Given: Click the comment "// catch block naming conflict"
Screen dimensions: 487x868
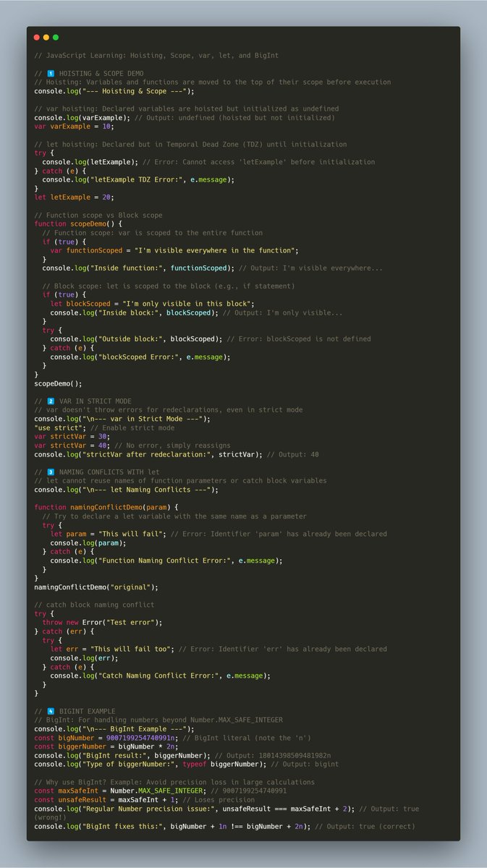Looking at the screenshot, I should pos(94,605).
